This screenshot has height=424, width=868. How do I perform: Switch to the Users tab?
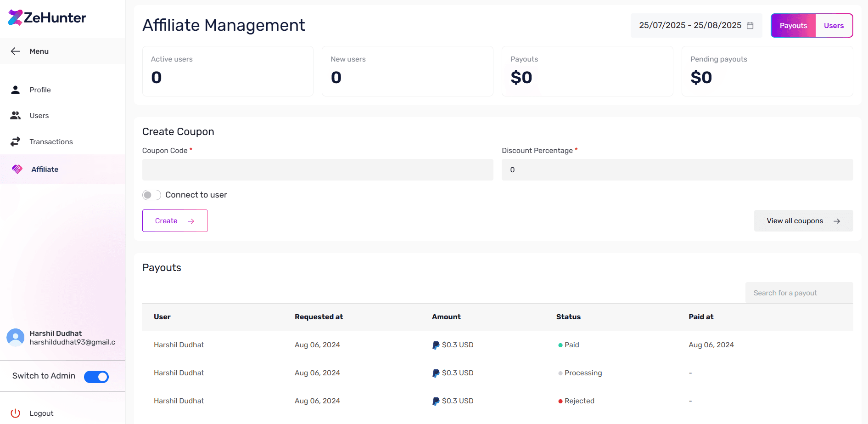coord(834,26)
